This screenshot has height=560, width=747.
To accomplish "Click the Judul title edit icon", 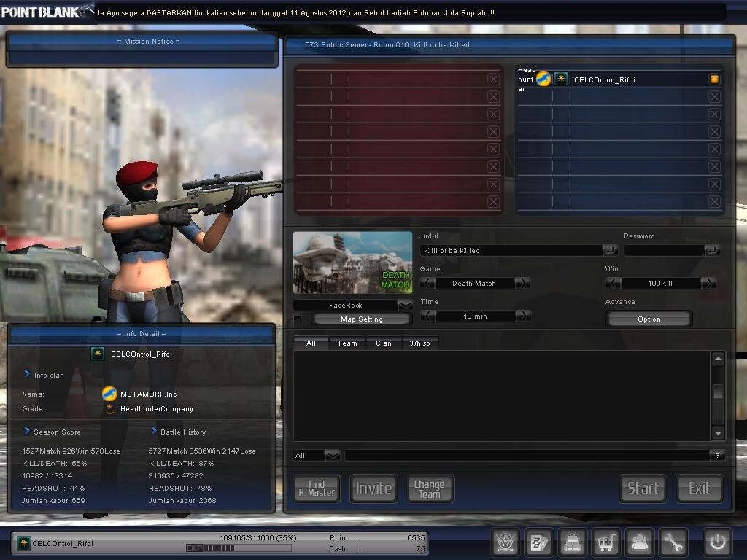I will pos(610,250).
